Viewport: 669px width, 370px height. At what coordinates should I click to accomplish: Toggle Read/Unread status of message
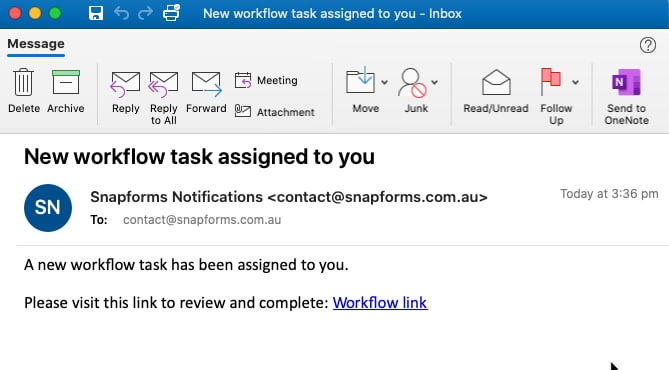click(x=496, y=92)
